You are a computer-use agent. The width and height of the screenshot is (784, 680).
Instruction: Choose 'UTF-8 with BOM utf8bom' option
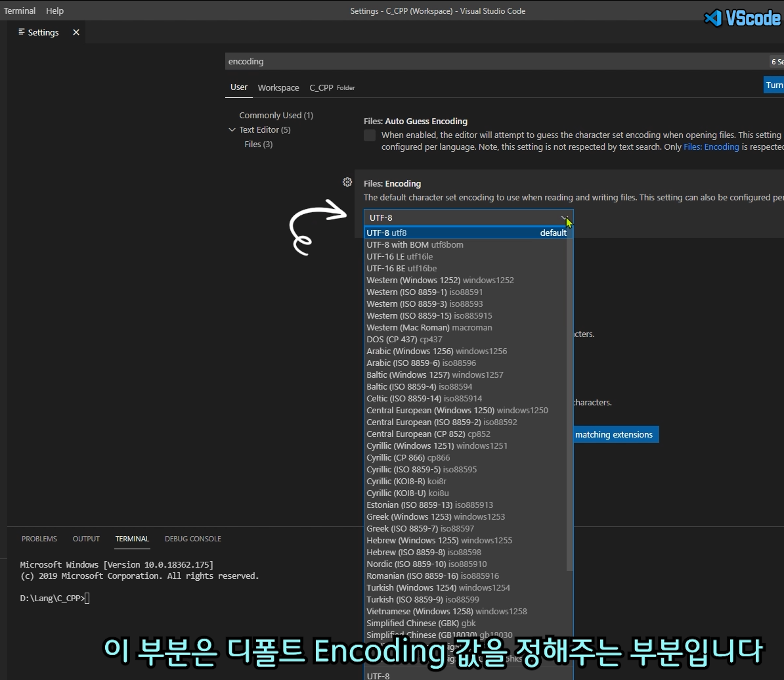click(x=466, y=244)
